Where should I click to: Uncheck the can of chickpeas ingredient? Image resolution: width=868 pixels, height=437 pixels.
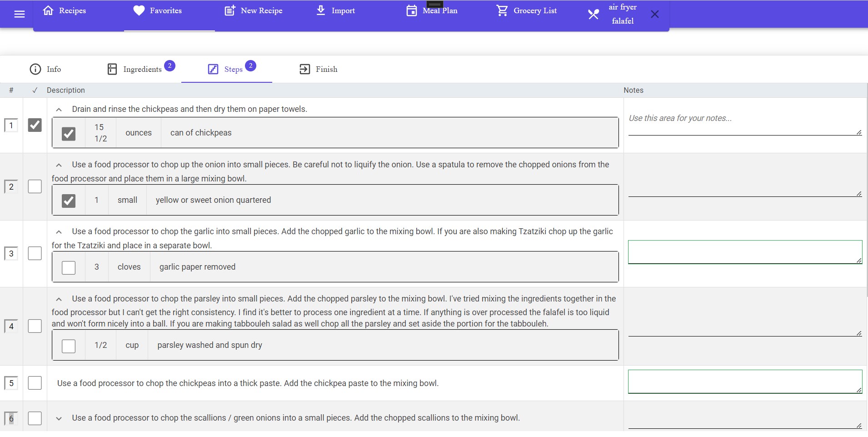pyautogui.click(x=69, y=134)
